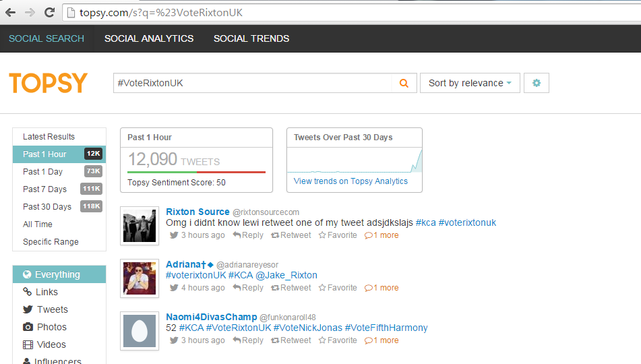
Task: Click the 12K count badge
Action: (x=93, y=154)
